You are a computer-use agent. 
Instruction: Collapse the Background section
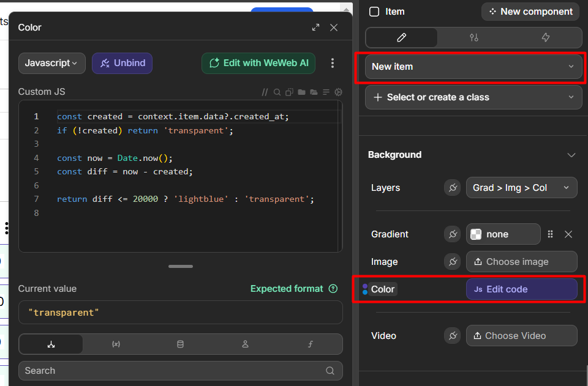[571, 155]
